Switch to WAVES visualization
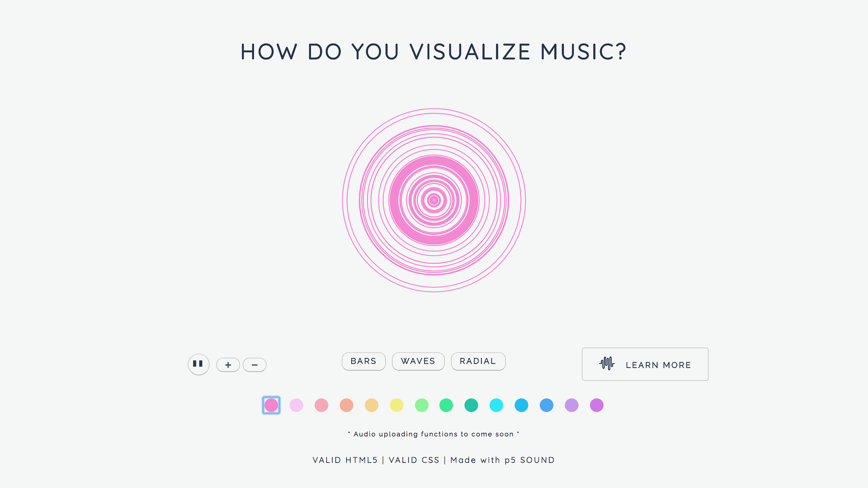This screenshot has width=868, height=488. click(418, 361)
